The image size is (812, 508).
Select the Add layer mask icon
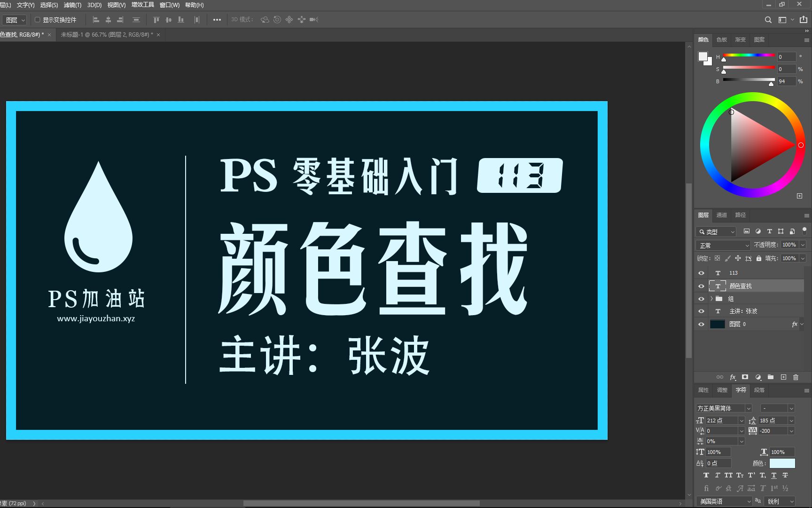[x=745, y=377]
